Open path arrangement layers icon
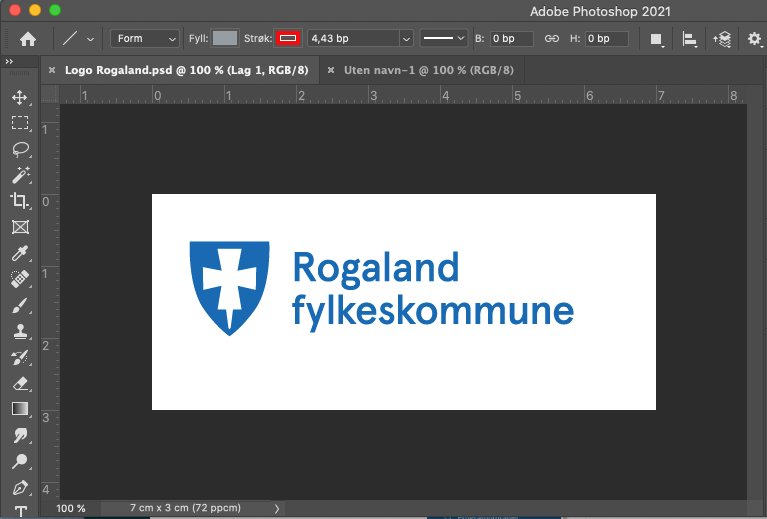Image resolution: width=767 pixels, height=519 pixels. pos(722,39)
